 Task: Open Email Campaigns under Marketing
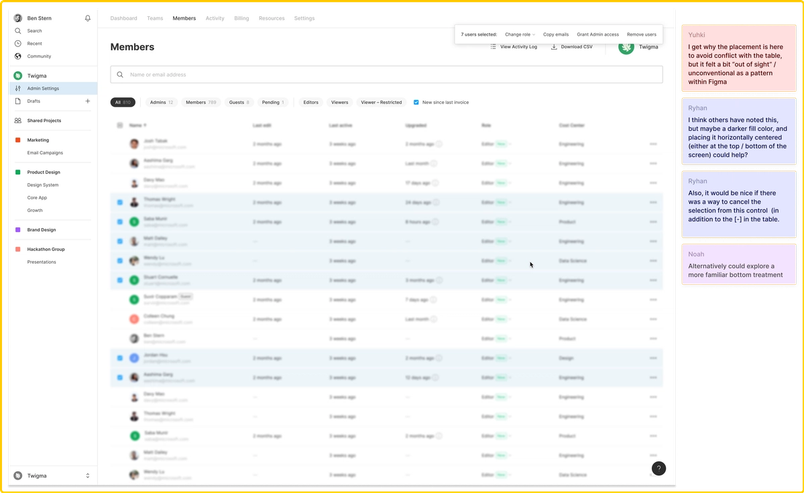(45, 153)
